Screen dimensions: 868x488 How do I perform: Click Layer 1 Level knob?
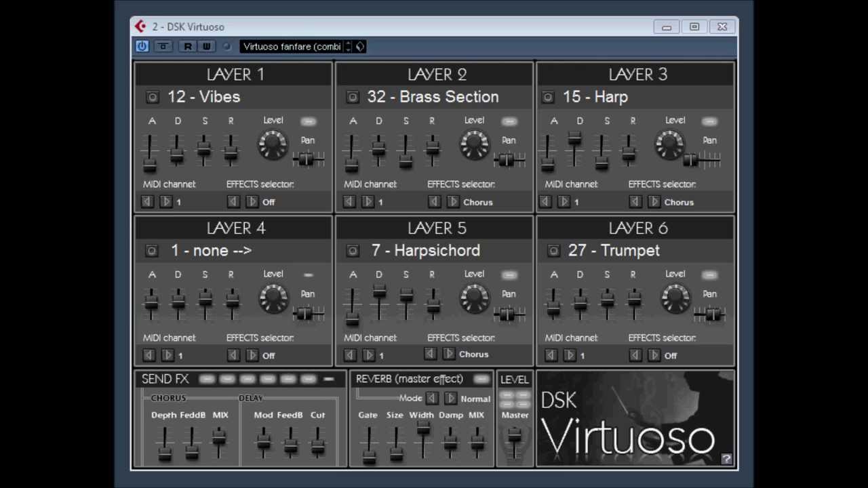273,144
